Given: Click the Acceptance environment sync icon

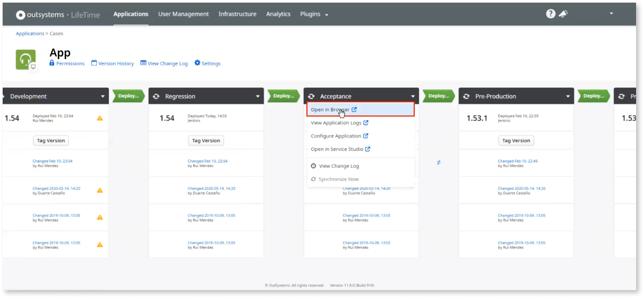Looking at the screenshot, I should pyautogui.click(x=311, y=97).
